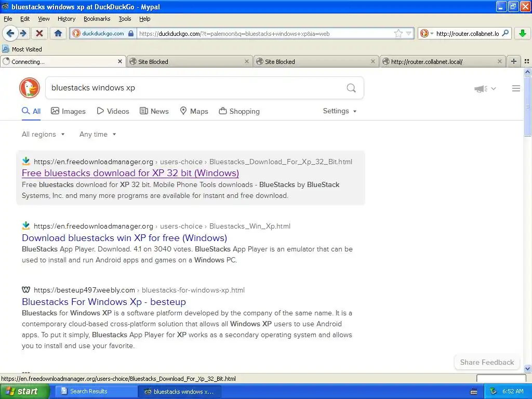Bookmark this page with the star icon

(398, 33)
